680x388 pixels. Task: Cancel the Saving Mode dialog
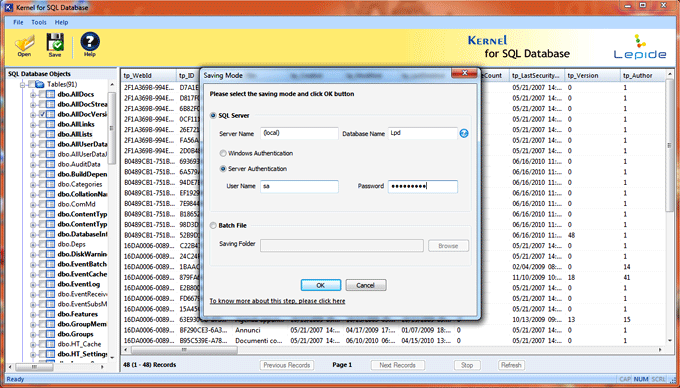[x=366, y=285]
